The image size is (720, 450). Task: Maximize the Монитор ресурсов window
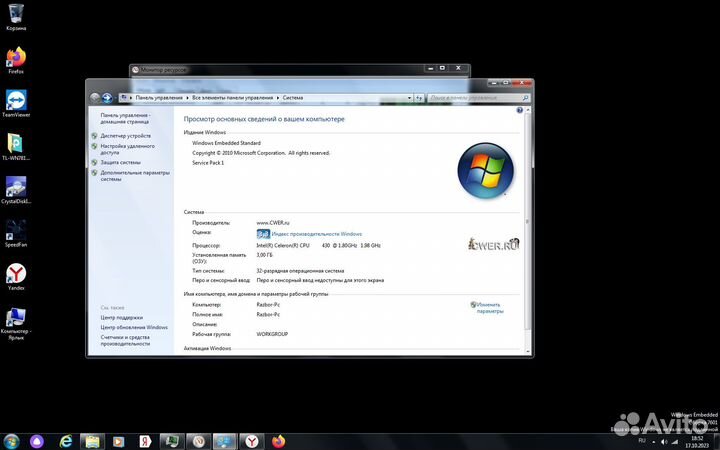coord(442,68)
